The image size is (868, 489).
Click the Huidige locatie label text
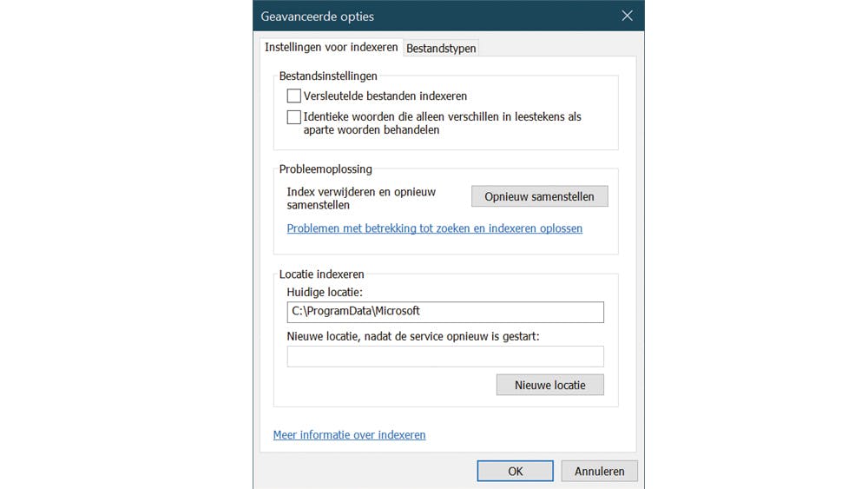pos(325,293)
